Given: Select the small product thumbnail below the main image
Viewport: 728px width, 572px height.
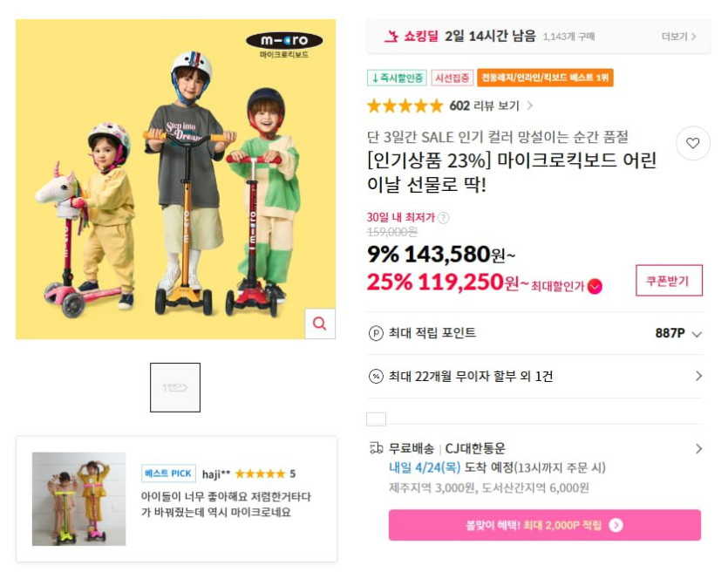Looking at the screenshot, I should tap(175, 387).
